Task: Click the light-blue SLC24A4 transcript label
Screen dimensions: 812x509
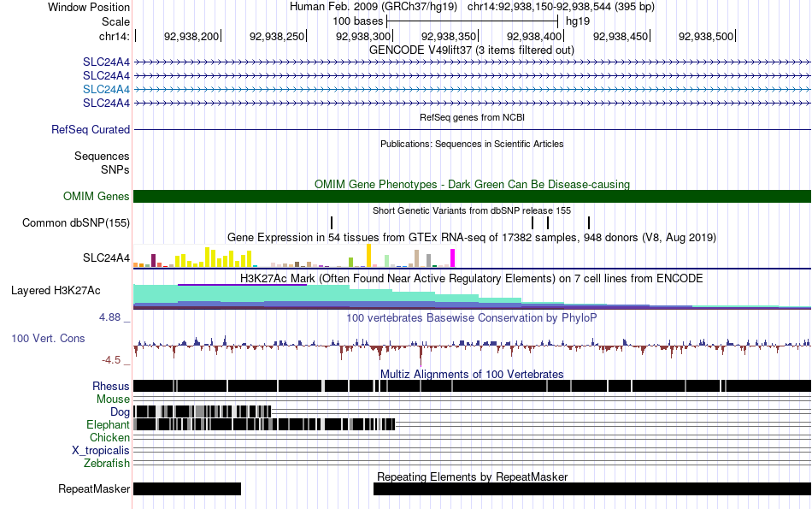Action: pyautogui.click(x=106, y=89)
